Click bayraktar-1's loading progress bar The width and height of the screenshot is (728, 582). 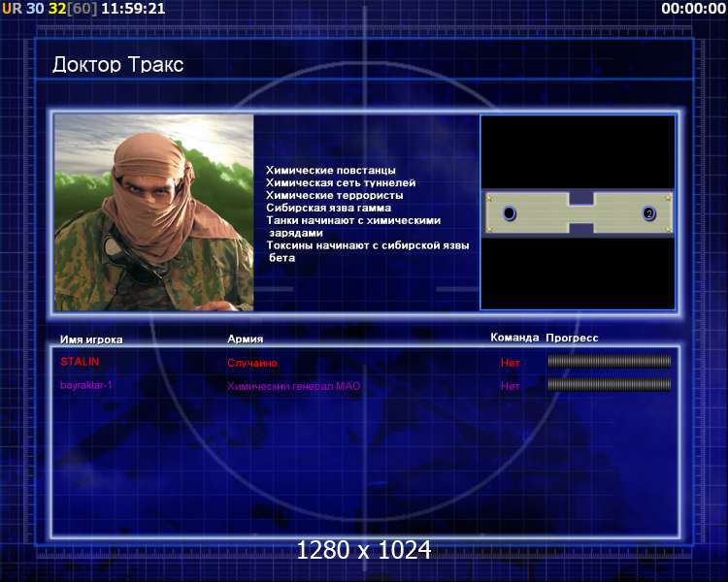click(x=610, y=385)
